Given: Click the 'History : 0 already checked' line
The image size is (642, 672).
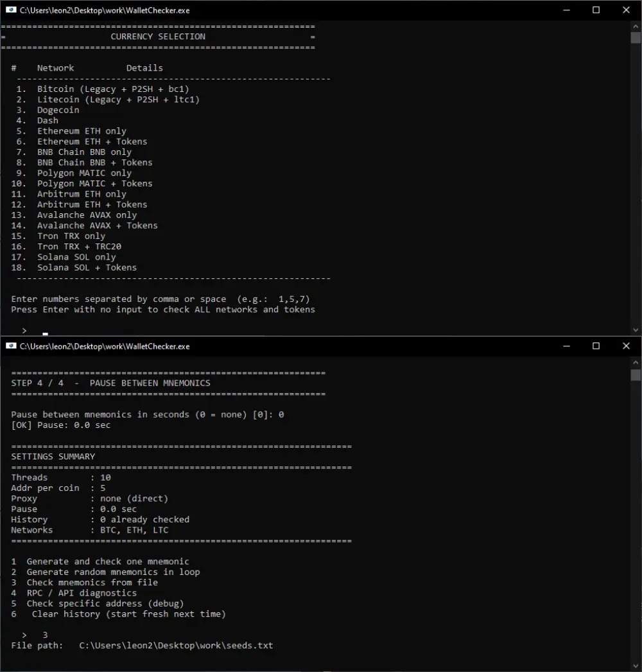Looking at the screenshot, I should (x=100, y=520).
